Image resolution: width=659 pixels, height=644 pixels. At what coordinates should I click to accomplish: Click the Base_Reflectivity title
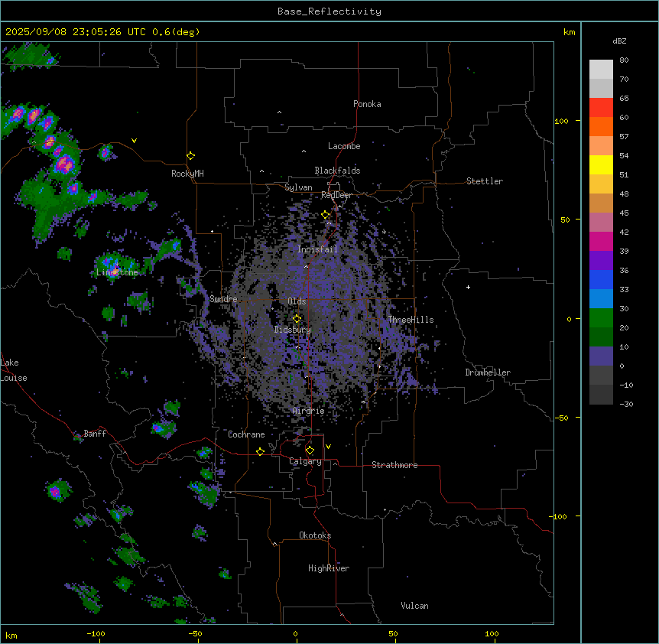point(329,11)
